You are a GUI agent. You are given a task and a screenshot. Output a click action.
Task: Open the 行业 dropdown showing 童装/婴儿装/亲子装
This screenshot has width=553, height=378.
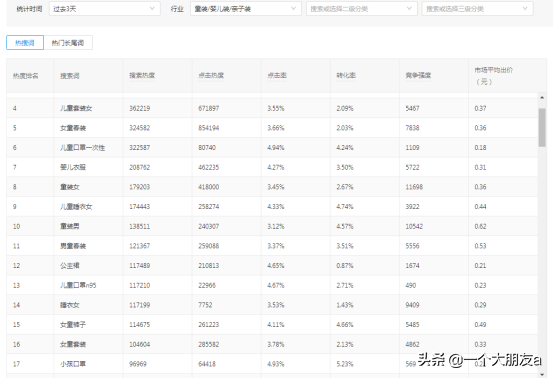[246, 9]
